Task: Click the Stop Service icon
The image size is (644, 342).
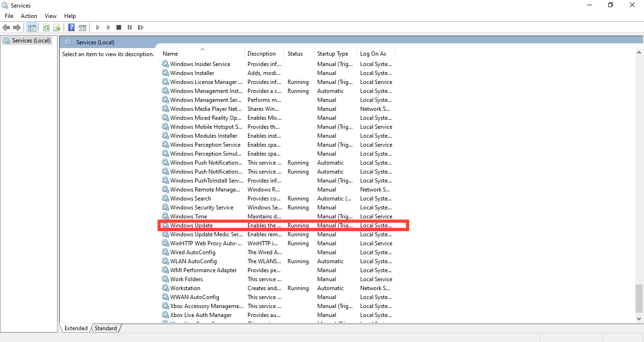Action: point(119,27)
